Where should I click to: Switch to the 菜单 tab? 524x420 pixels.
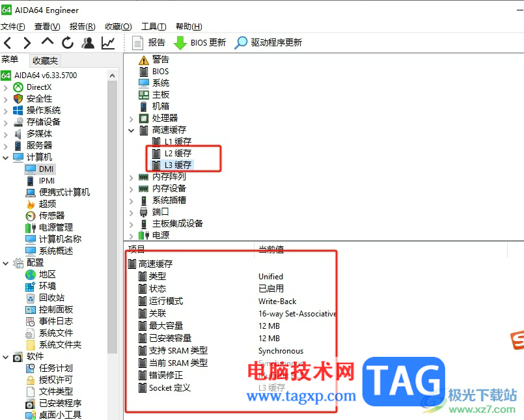10,59
